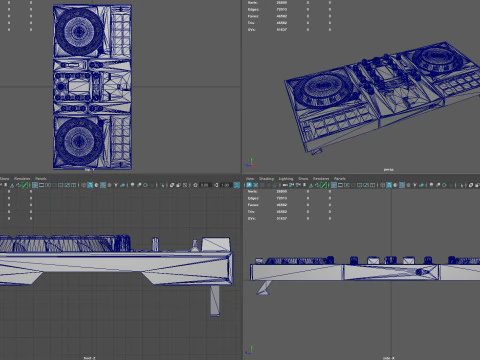Click Use All Lights icon in side view panel

(x=415, y=185)
